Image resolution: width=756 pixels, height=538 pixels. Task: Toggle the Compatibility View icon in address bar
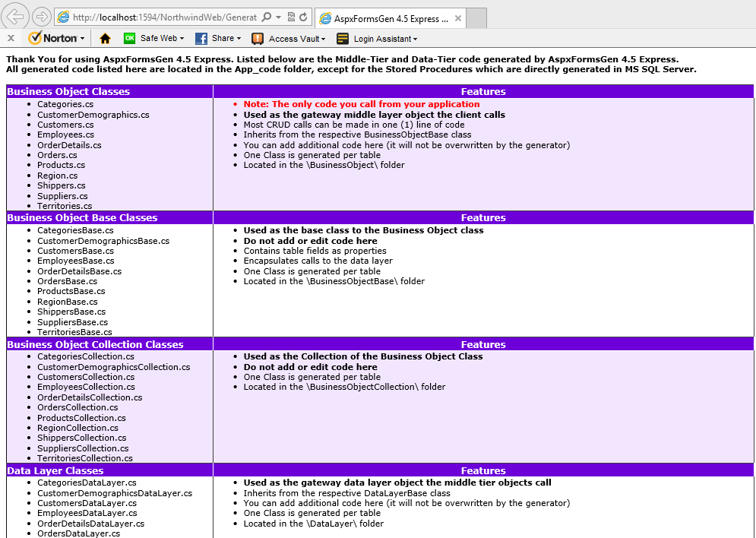(291, 17)
